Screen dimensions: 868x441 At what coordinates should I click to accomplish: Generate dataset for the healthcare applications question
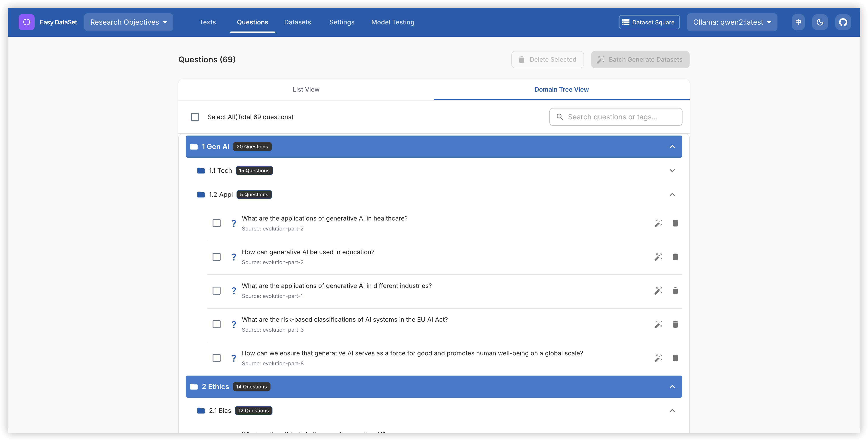pyautogui.click(x=658, y=223)
